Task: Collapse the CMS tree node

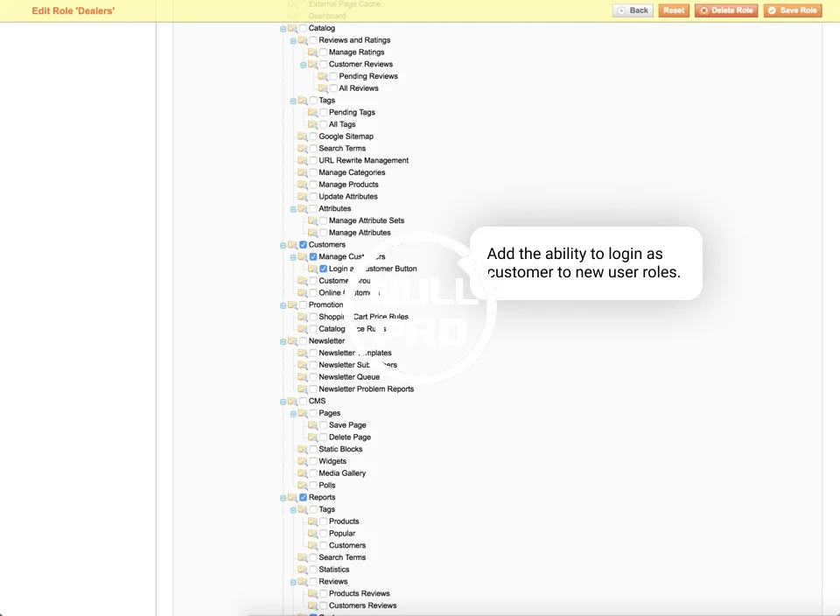Action: pos(283,402)
